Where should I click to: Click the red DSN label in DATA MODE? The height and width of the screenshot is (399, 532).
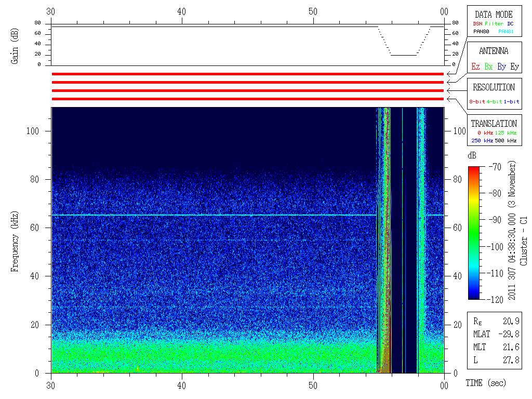[x=477, y=23]
